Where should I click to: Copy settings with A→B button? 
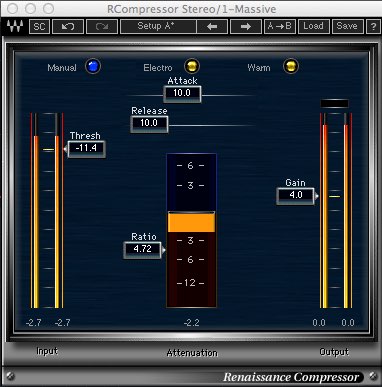[280, 26]
